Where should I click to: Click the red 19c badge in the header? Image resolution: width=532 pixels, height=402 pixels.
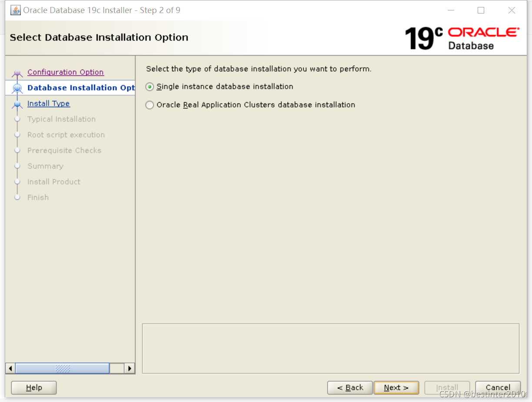(x=420, y=38)
